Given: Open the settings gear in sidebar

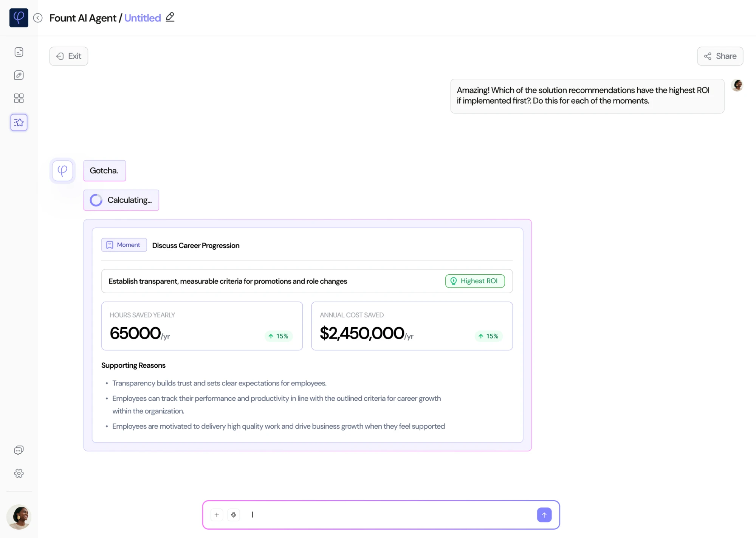Looking at the screenshot, I should coord(19,473).
